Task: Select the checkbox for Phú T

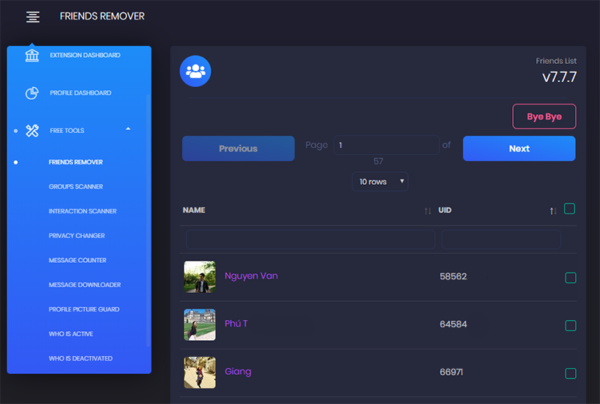Action: 570,325
